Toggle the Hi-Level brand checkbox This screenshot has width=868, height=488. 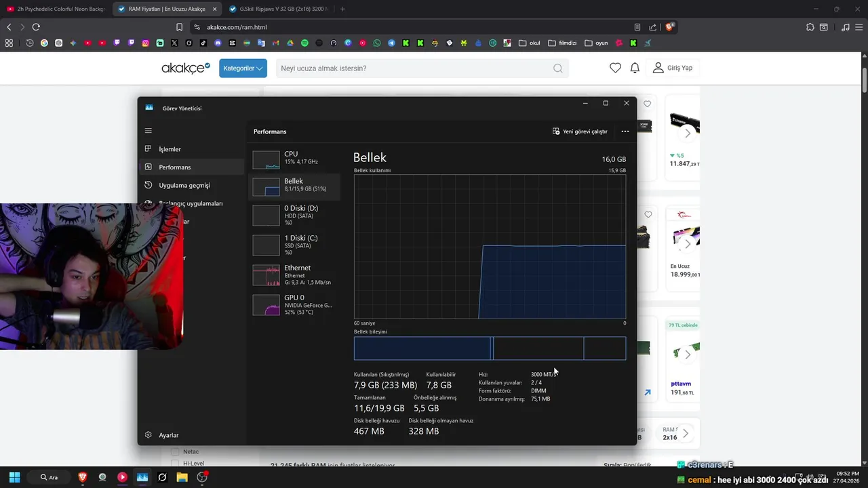(175, 464)
